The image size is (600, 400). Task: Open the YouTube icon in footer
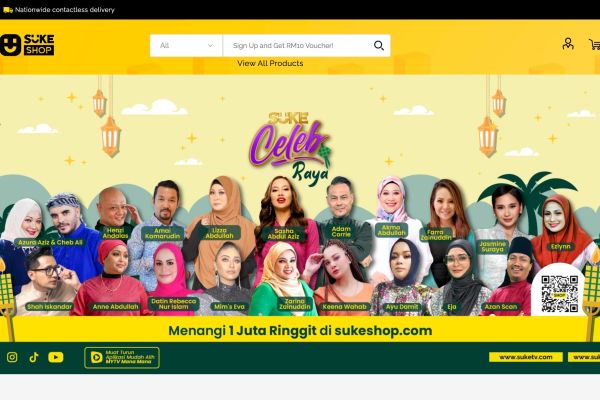coord(56,357)
